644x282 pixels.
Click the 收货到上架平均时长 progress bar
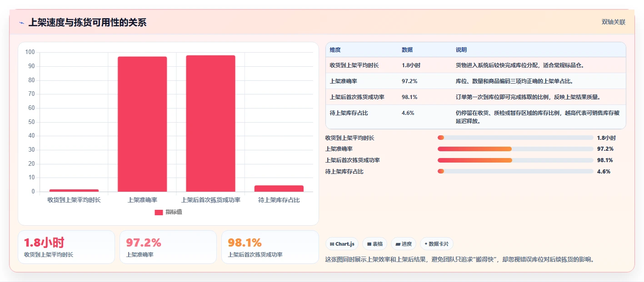pyautogui.click(x=515, y=138)
